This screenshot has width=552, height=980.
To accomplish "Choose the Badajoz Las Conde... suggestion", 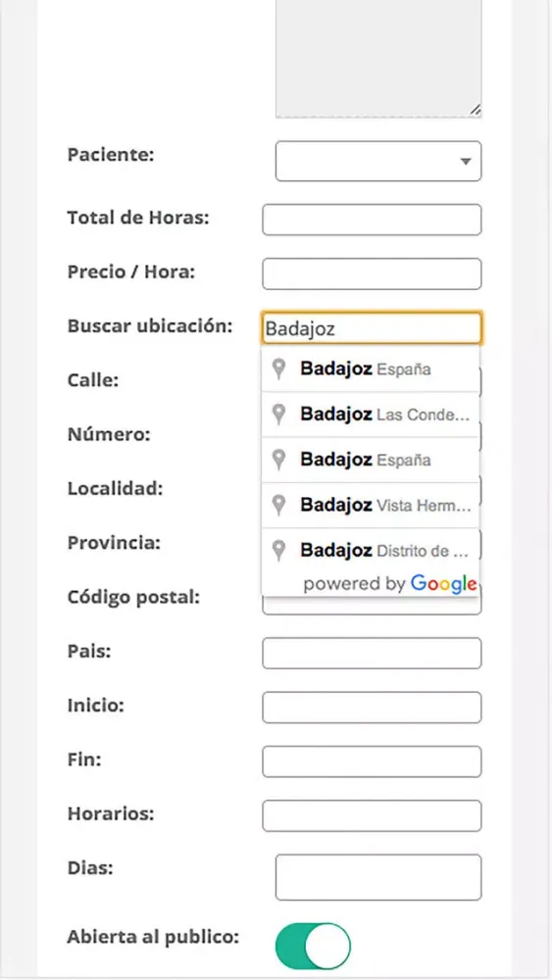I will 371,415.
